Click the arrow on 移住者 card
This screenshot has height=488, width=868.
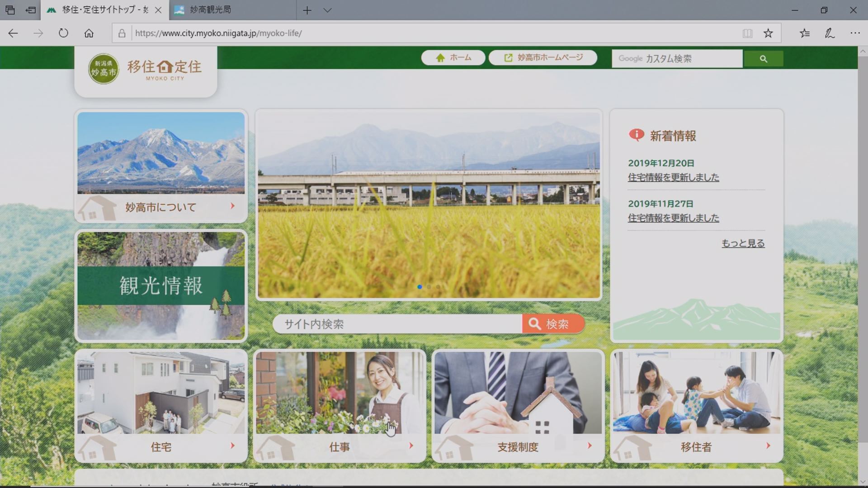click(x=768, y=446)
